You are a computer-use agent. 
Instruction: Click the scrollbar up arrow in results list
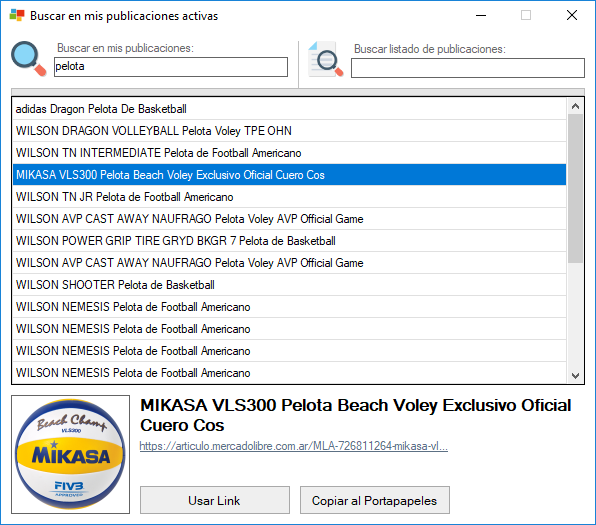pyautogui.click(x=575, y=106)
